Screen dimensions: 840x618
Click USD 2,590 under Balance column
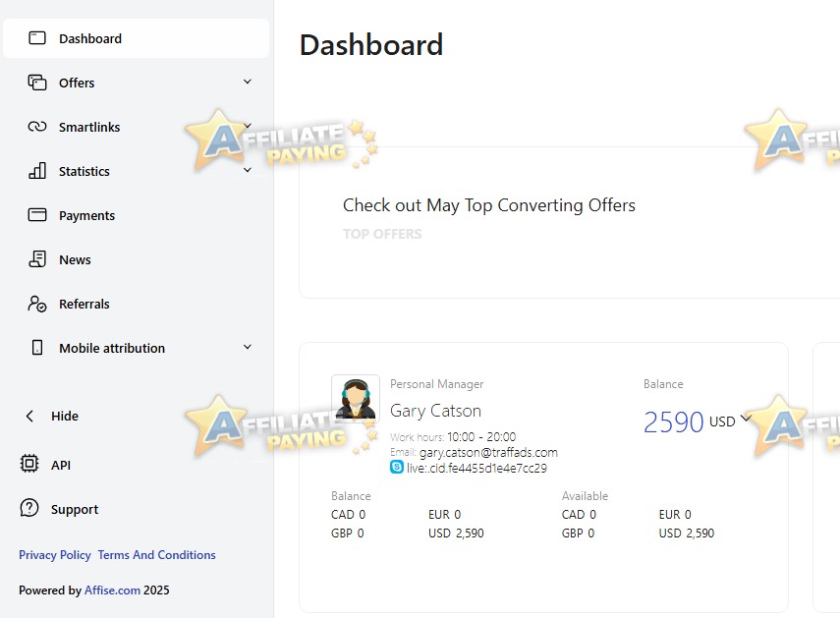click(456, 534)
